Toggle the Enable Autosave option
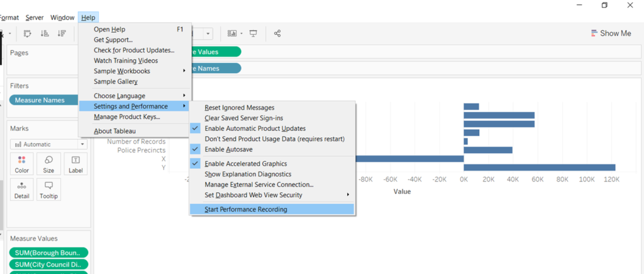 point(234,149)
